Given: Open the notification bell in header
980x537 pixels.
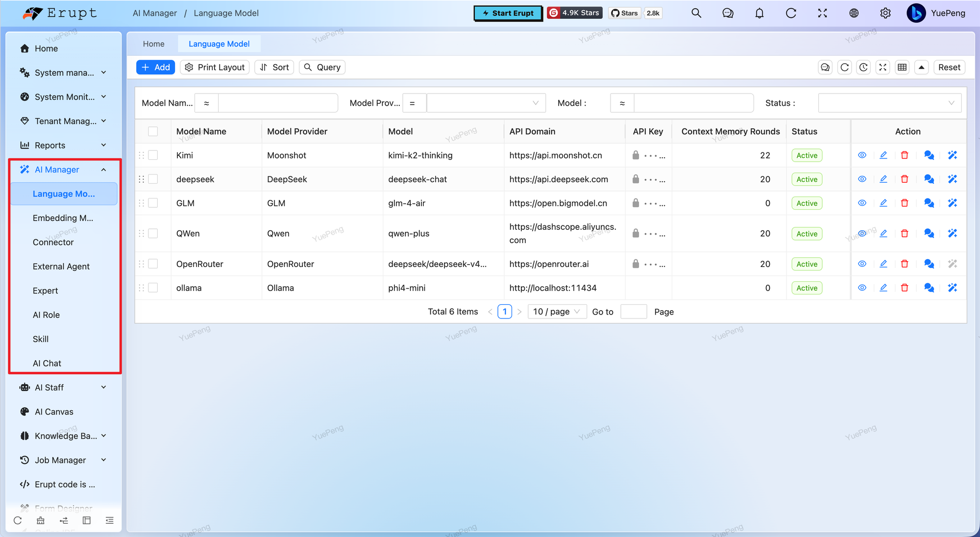Looking at the screenshot, I should point(759,13).
